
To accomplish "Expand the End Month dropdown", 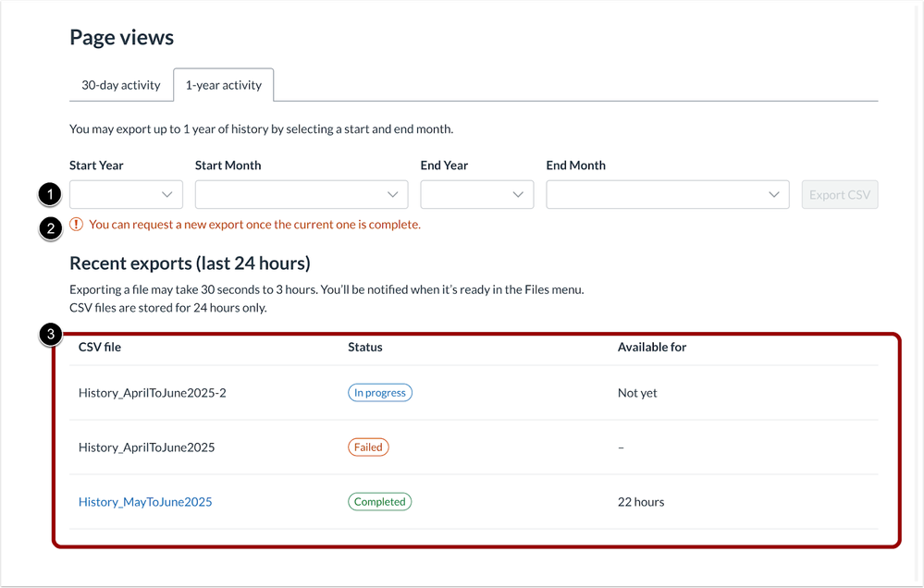I will (667, 195).
